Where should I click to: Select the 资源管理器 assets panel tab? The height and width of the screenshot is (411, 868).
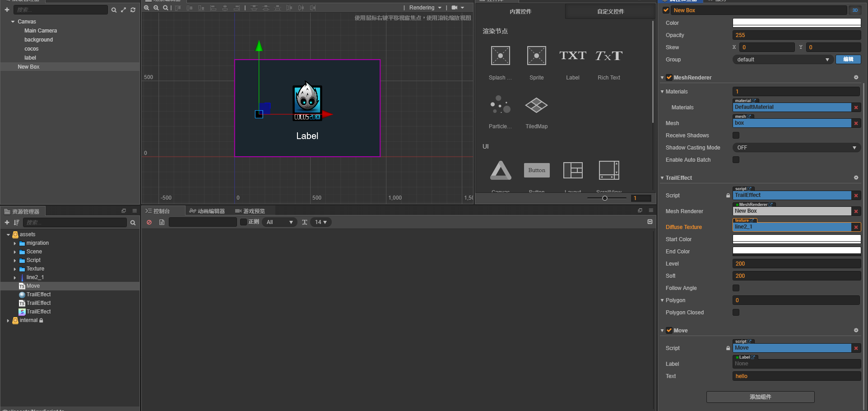pos(22,211)
